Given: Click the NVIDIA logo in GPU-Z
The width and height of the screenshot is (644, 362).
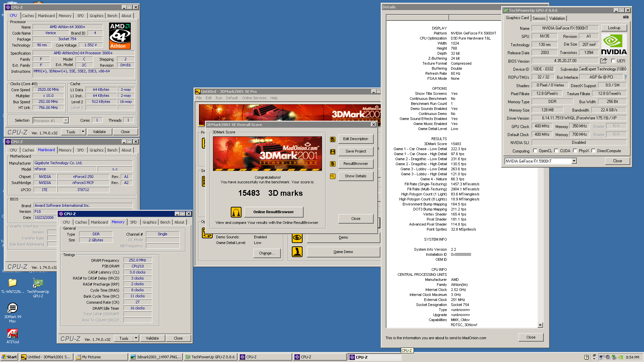Looking at the screenshot, I should click(614, 44).
